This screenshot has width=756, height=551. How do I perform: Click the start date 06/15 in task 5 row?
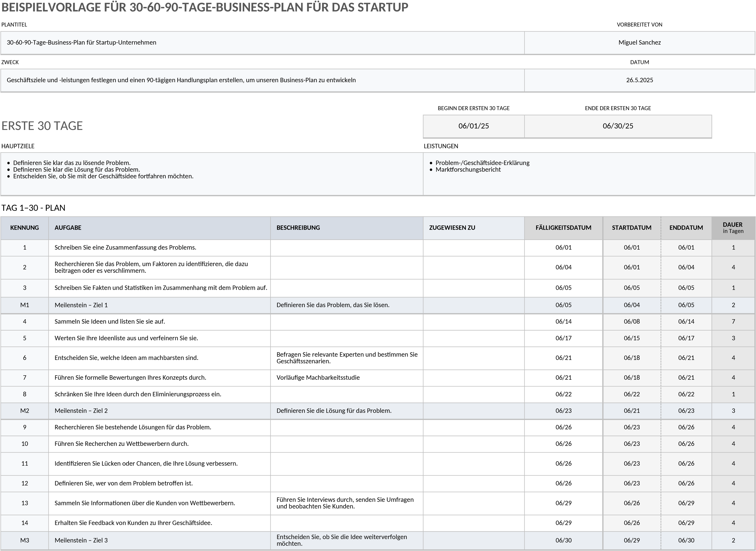(632, 338)
